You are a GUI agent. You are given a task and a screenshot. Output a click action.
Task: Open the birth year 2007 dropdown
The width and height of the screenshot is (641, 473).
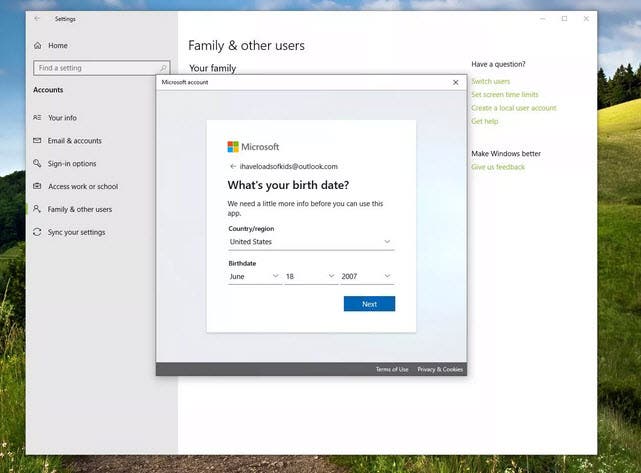coord(367,276)
